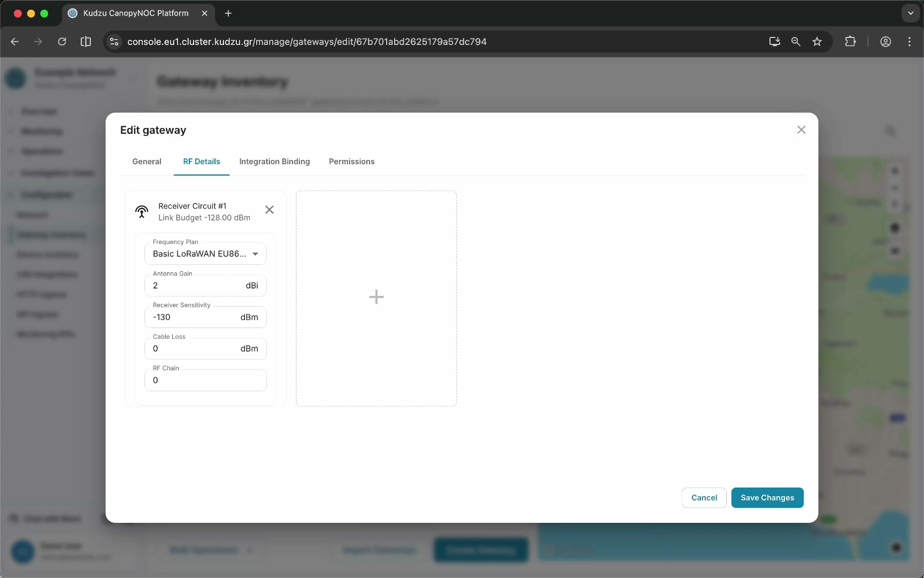Focus the Antenna Gain input field
The width and height of the screenshot is (924, 578).
pyautogui.click(x=205, y=286)
